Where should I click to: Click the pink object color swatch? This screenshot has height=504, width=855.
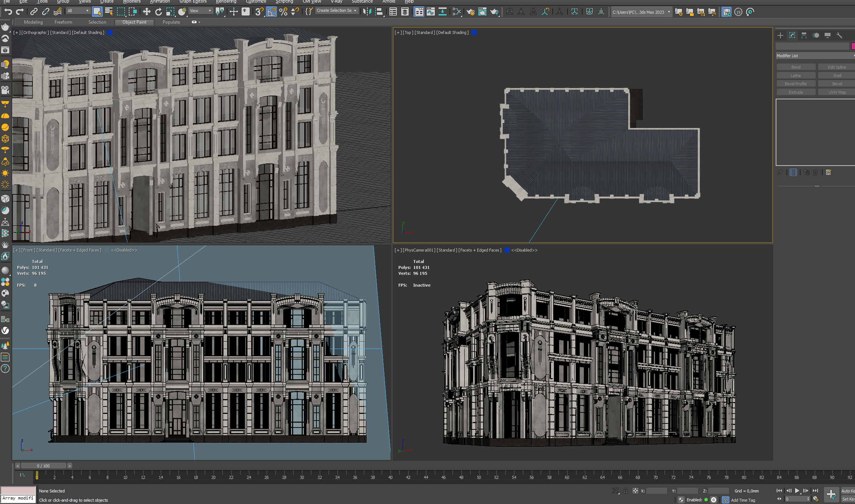tap(853, 46)
